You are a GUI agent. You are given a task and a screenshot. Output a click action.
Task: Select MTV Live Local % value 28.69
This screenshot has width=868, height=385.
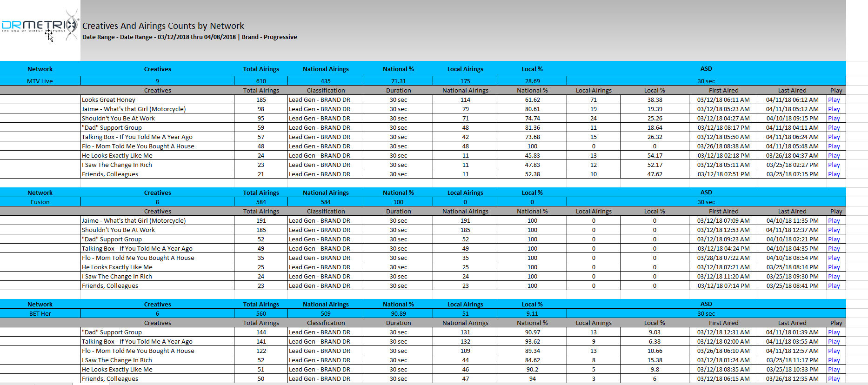(x=532, y=81)
